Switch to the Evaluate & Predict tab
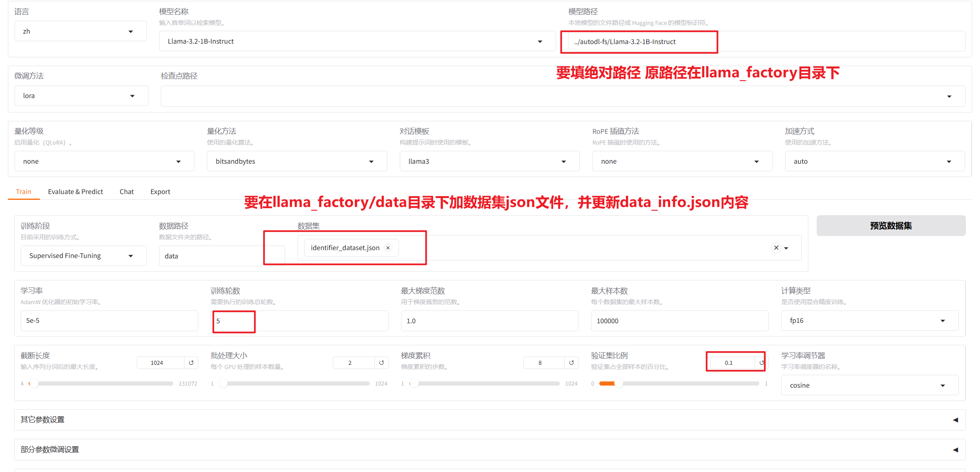 (x=75, y=192)
